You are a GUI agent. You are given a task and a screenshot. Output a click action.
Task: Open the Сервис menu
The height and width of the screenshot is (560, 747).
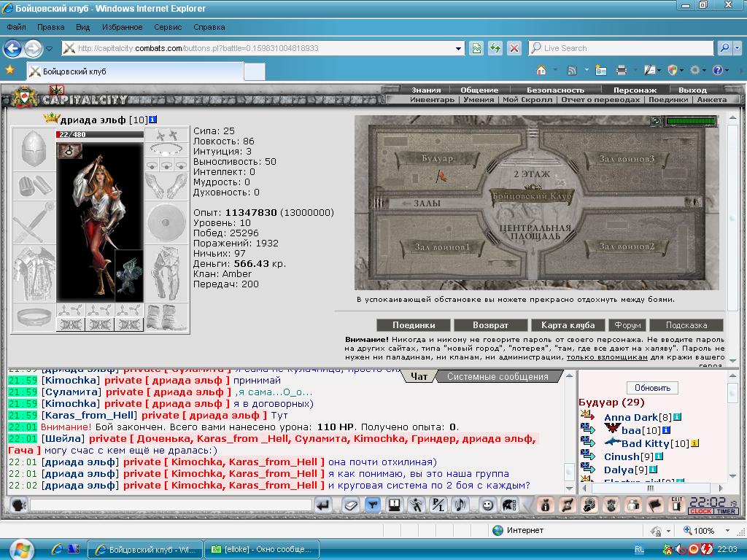point(168,27)
